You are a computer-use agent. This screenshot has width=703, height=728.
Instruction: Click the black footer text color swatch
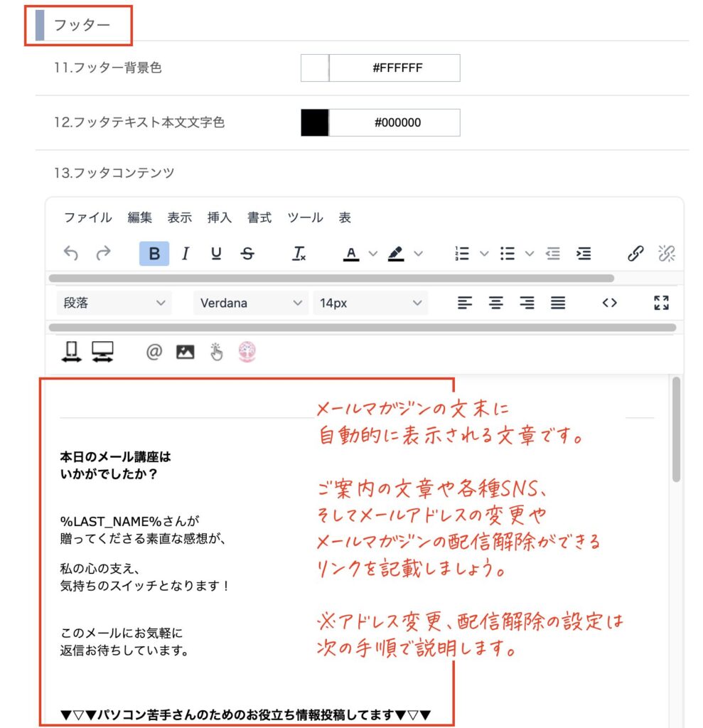tap(315, 122)
